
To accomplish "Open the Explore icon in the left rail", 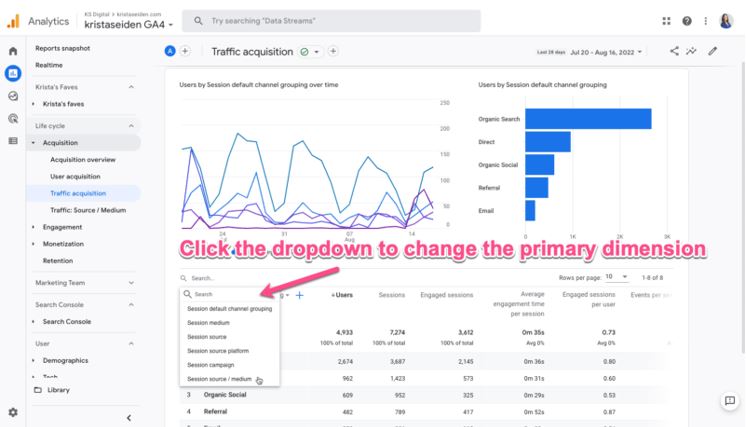I will [x=13, y=96].
